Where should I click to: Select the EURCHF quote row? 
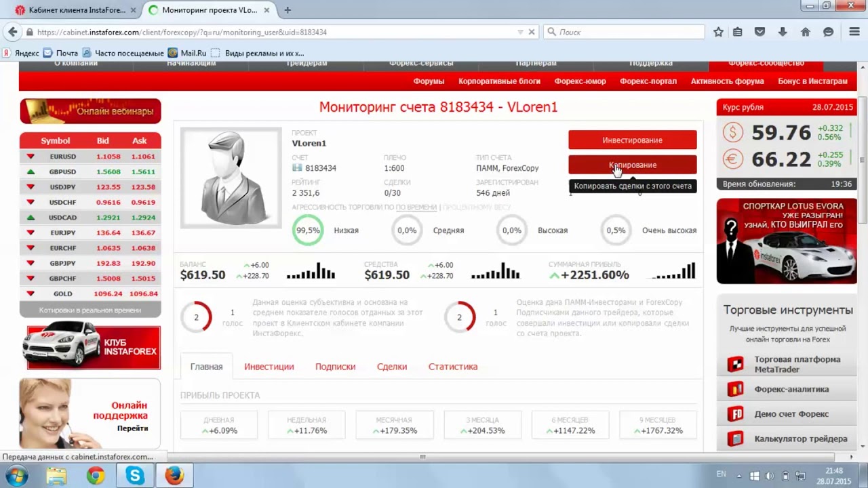[90, 248]
